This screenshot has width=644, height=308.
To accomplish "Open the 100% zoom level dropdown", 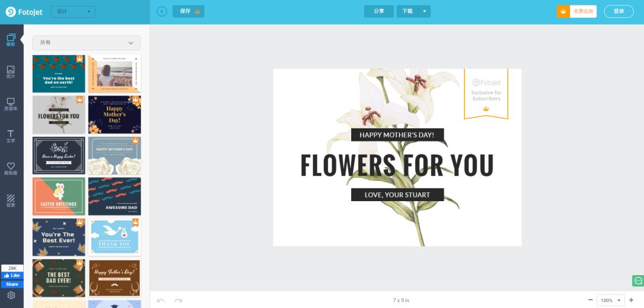I will pyautogui.click(x=610, y=300).
